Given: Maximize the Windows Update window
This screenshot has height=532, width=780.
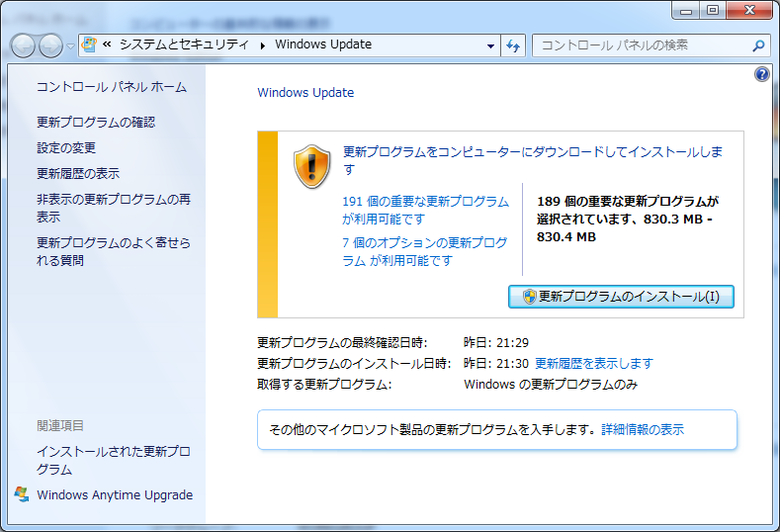Looking at the screenshot, I should tap(713, 11).
